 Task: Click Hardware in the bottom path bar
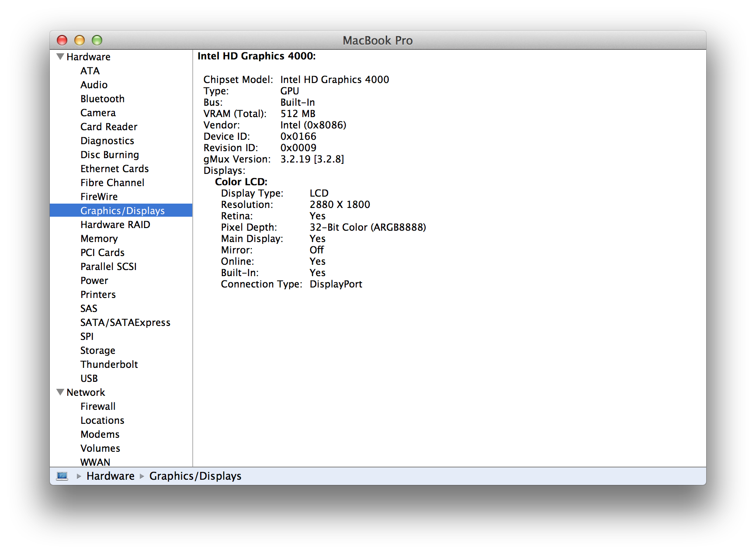tap(111, 476)
